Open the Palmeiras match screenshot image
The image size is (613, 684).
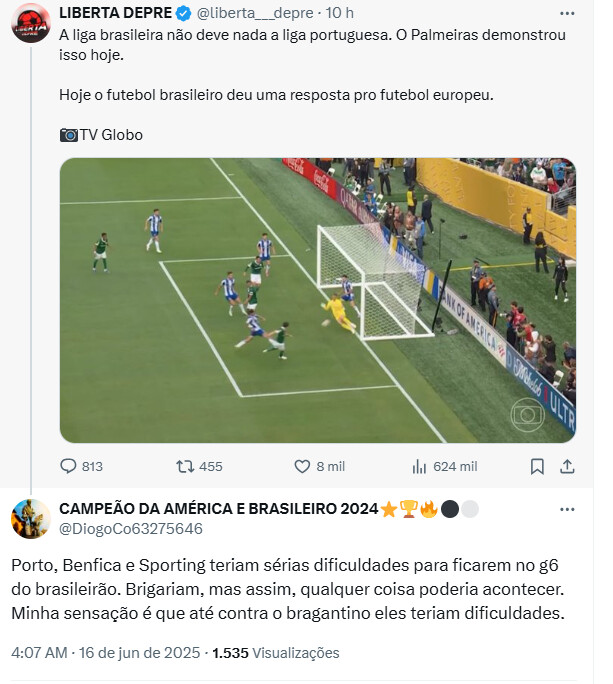318,301
